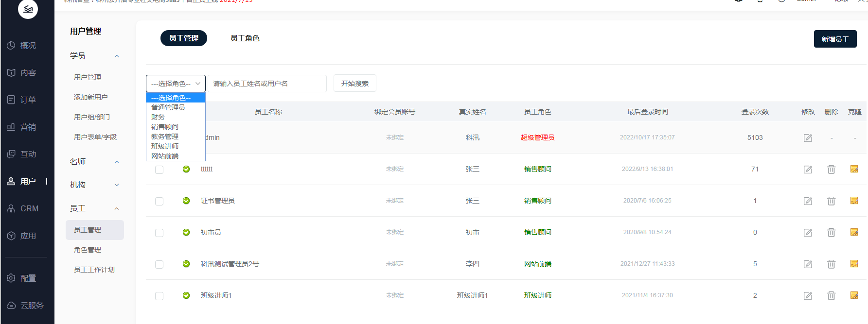The image size is (868, 324).
Task: Open 添加新用户 menu item
Action: point(91,97)
